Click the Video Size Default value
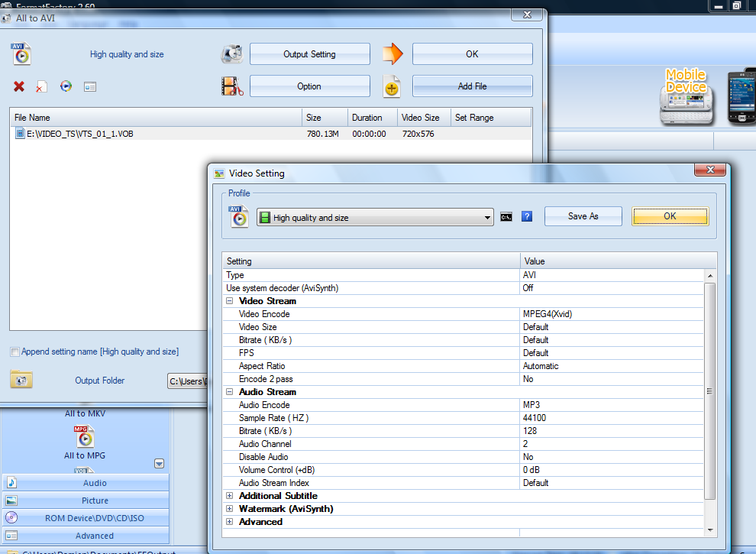 [535, 327]
